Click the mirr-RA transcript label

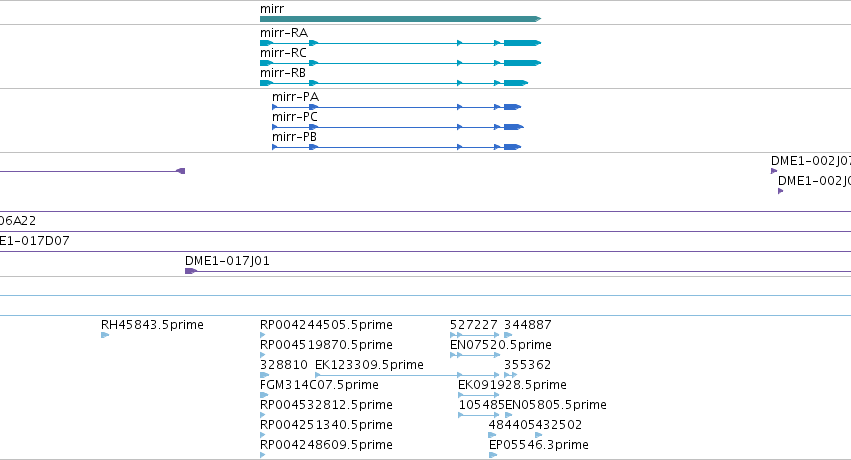coord(284,33)
